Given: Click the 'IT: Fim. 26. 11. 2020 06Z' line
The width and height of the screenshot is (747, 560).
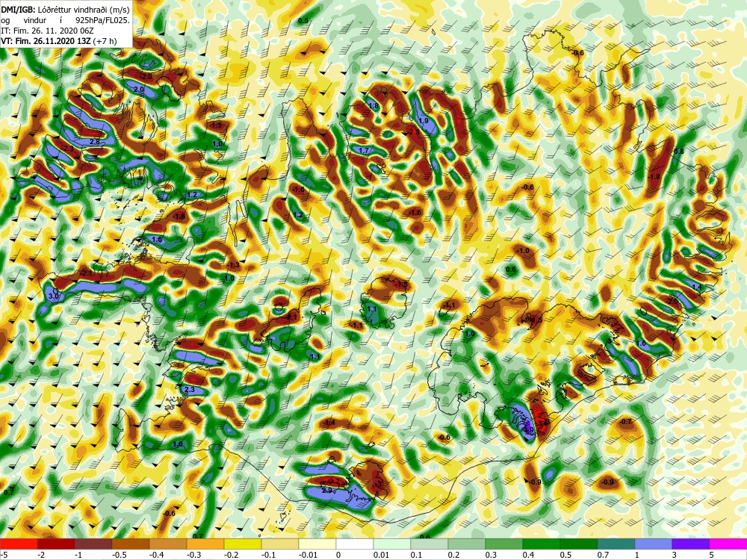Looking at the screenshot, I should [x=46, y=31].
